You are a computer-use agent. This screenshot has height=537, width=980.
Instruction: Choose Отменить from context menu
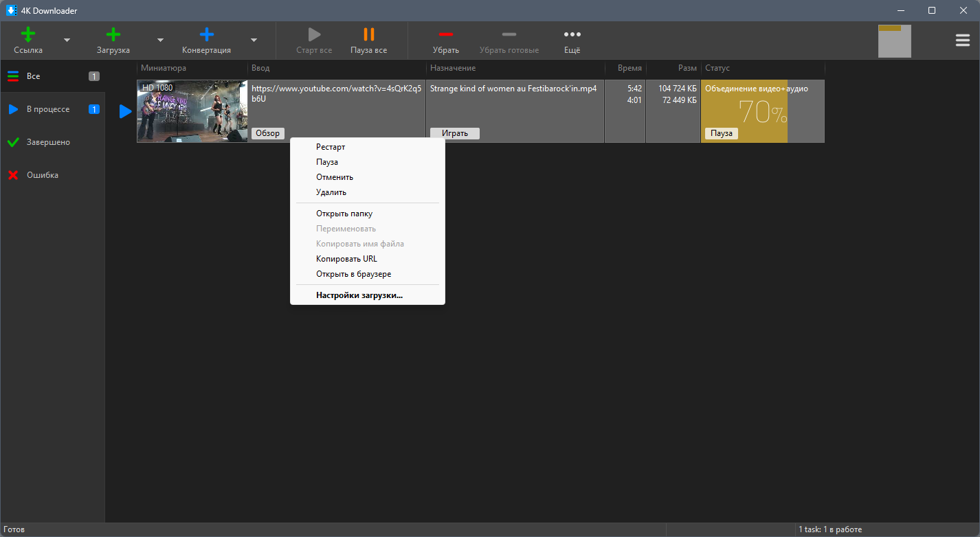pos(368,177)
